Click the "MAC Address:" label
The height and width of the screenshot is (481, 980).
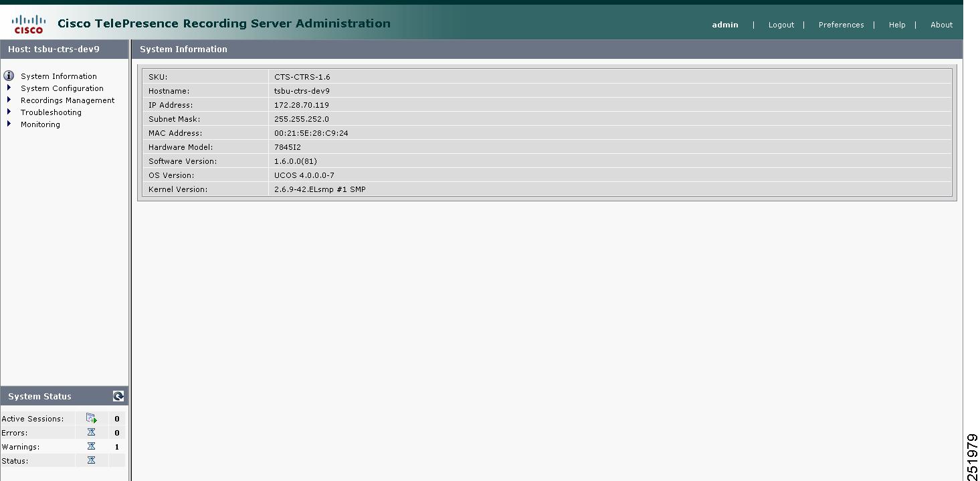coord(175,133)
